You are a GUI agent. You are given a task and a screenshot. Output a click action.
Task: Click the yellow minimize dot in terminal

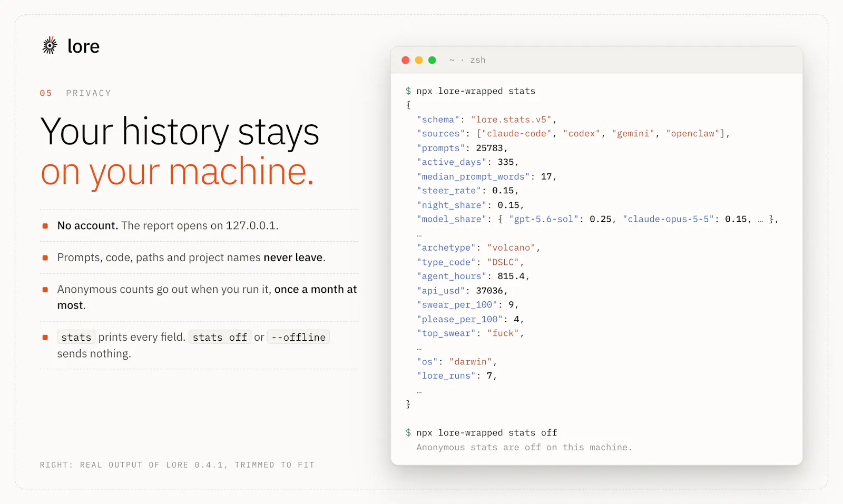(419, 60)
